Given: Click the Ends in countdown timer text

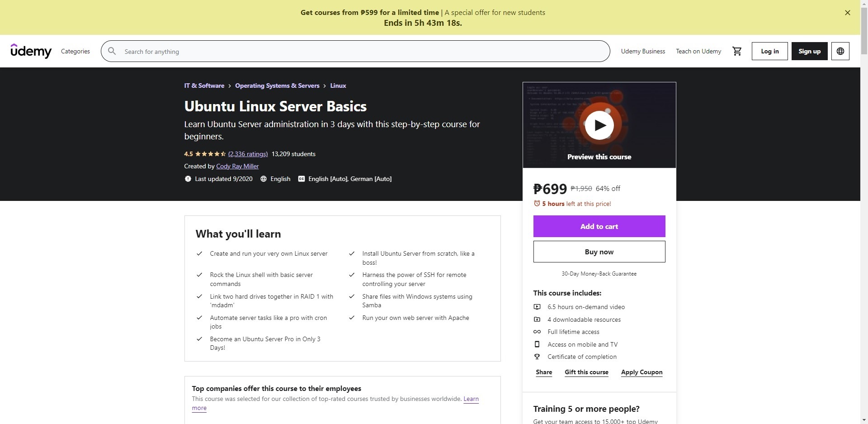Looking at the screenshot, I should [423, 23].
